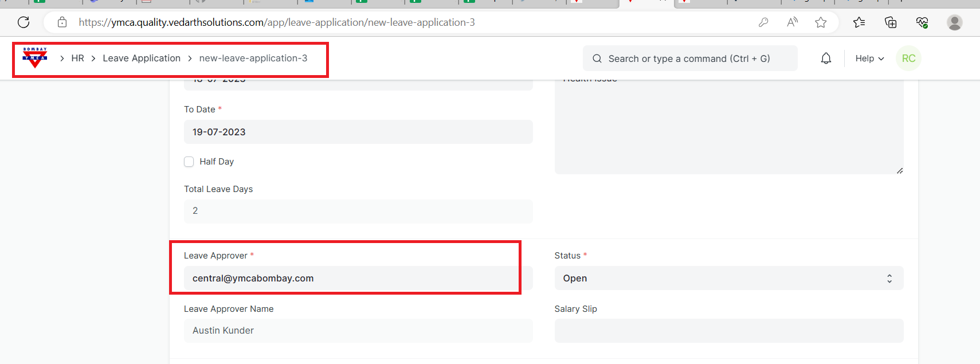980x364 pixels.
Task: Open the Browser essentials heart icon
Action: (x=922, y=22)
